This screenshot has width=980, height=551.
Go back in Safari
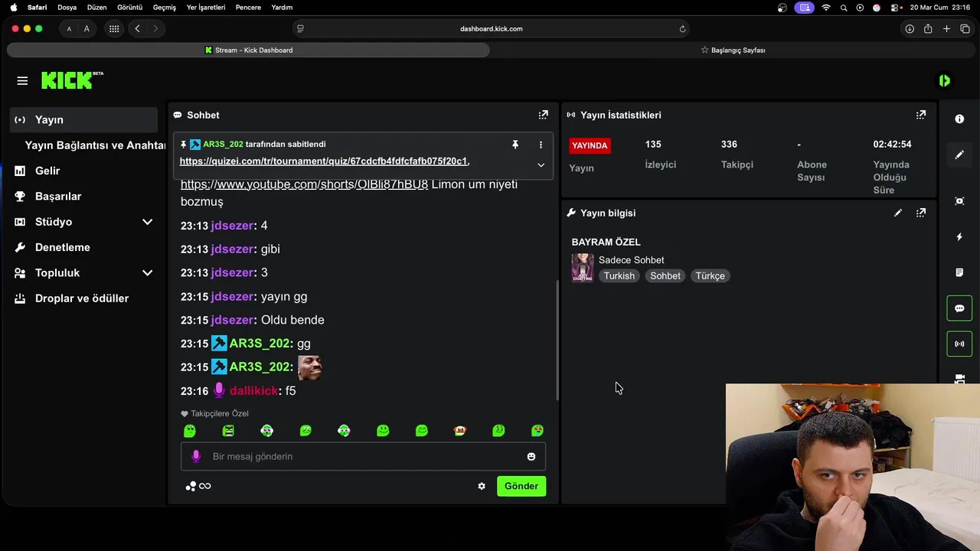137,29
